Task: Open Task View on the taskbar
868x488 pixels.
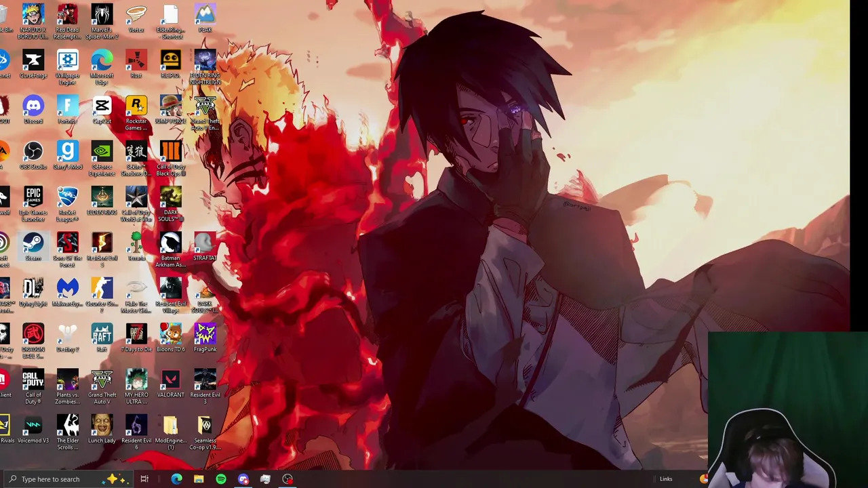Action: (x=144, y=479)
